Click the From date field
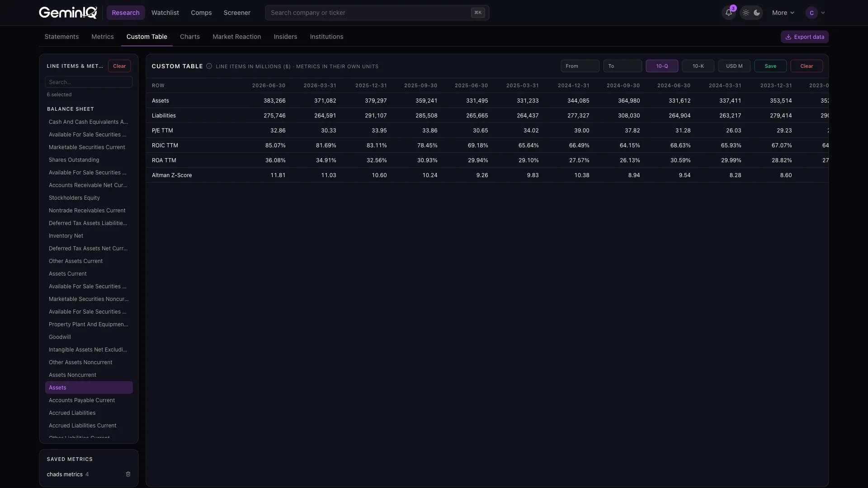Screen dimensions: 868x488 point(580,66)
